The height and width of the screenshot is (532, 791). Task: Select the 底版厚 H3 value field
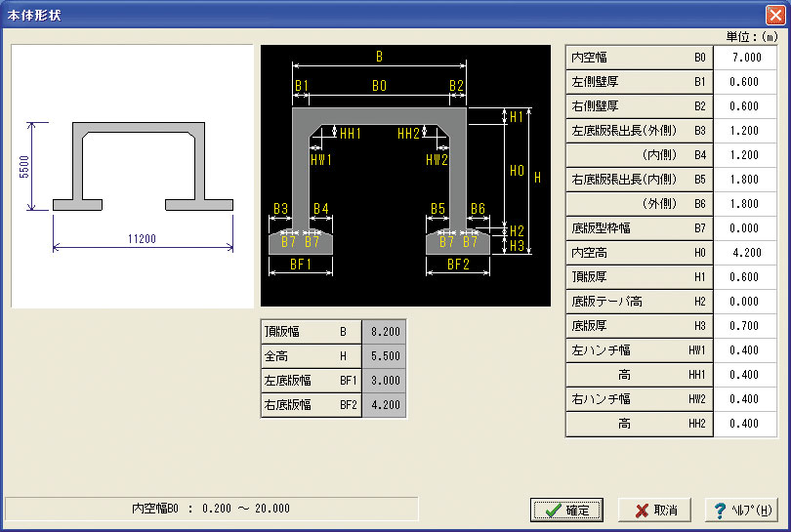point(745,326)
